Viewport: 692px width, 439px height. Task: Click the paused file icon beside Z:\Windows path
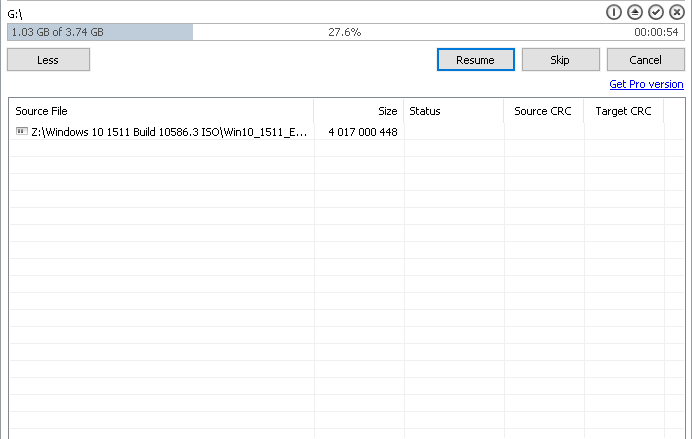22,131
